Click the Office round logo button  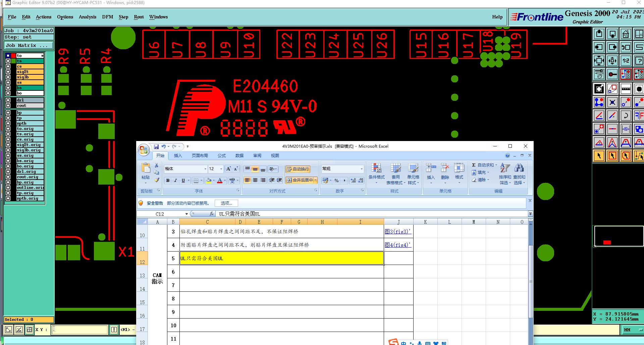144,150
